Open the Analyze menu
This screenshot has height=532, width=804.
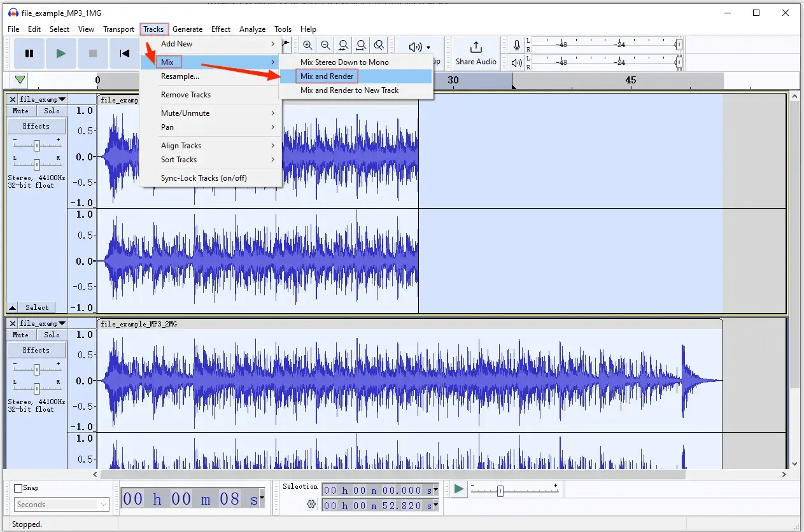252,29
